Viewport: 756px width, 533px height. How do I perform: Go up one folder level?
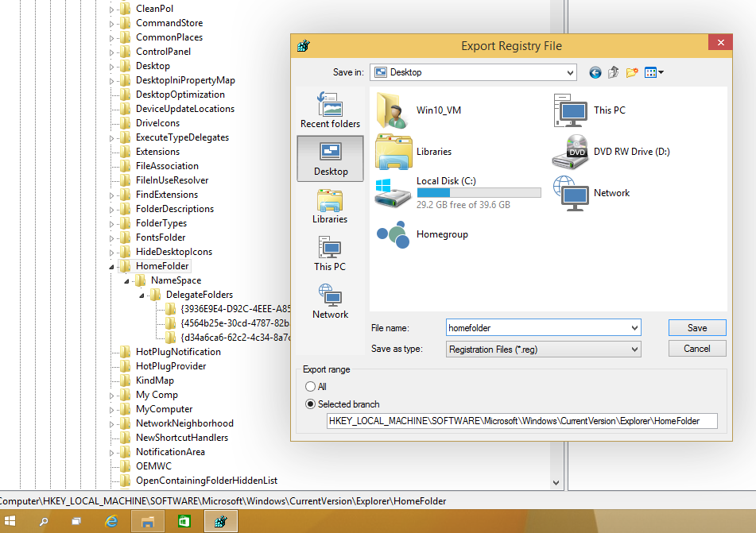point(613,71)
